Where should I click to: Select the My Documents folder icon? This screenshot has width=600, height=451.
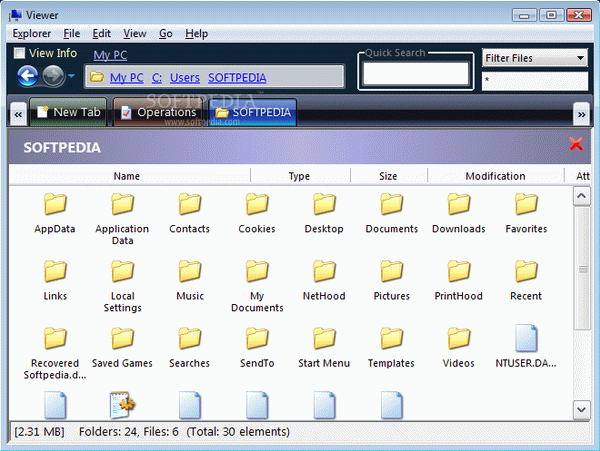coord(257,271)
